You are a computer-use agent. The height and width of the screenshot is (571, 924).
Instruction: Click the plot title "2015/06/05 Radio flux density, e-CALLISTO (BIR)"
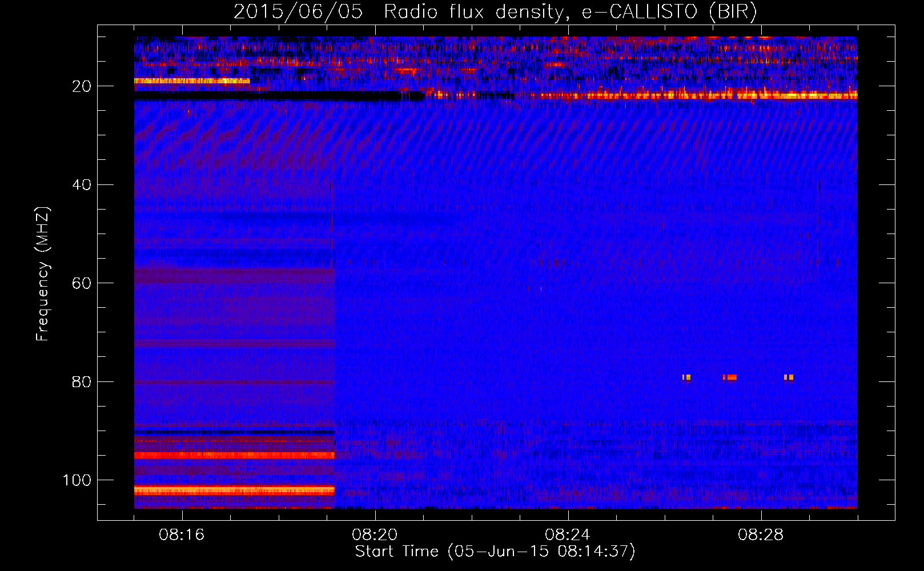pos(495,12)
